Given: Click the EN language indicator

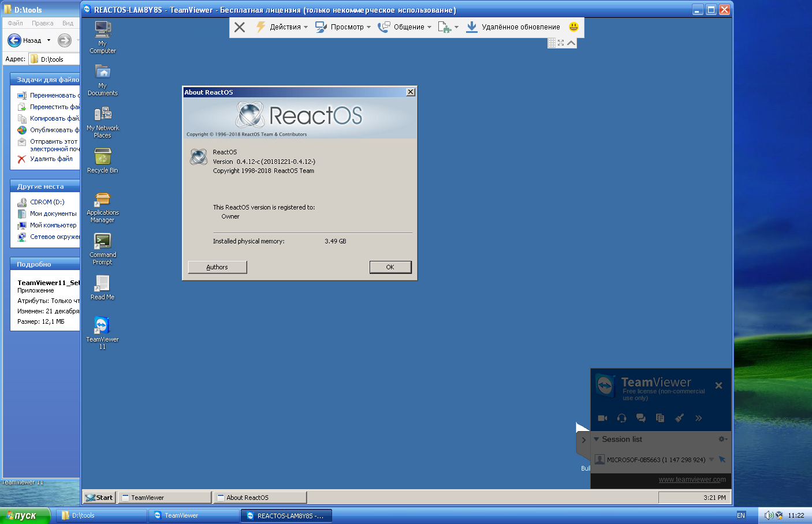Looking at the screenshot, I should [x=741, y=515].
